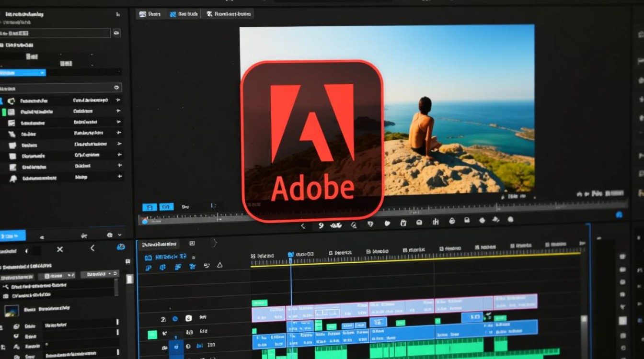Click the back chevron beside the X icon
The height and width of the screenshot is (359, 644).
(92, 248)
